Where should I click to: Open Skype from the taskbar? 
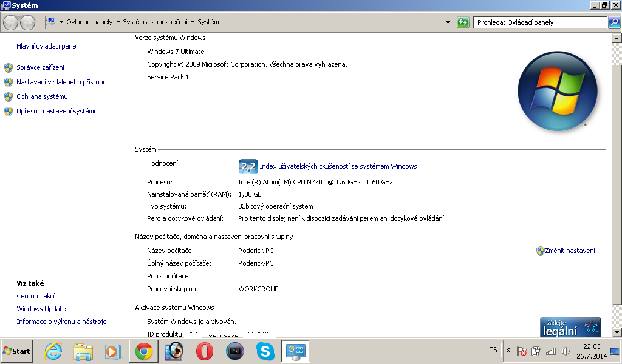tap(265, 351)
